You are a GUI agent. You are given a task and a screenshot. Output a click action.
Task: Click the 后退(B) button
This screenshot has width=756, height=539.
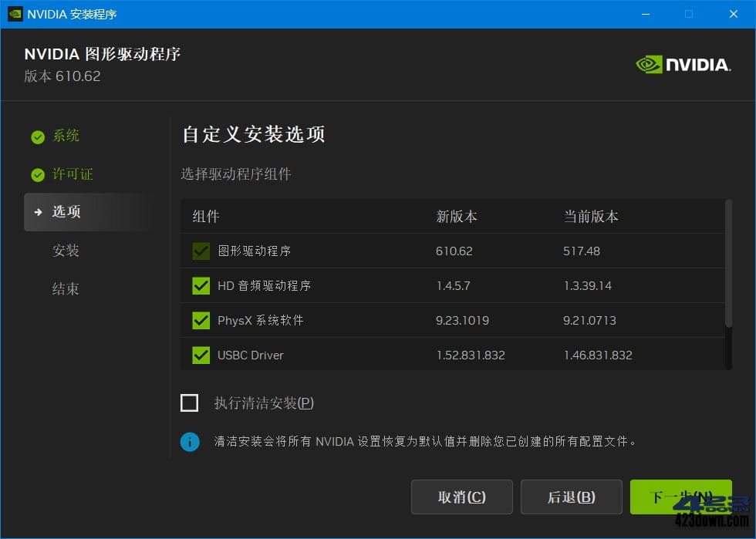[x=572, y=497]
